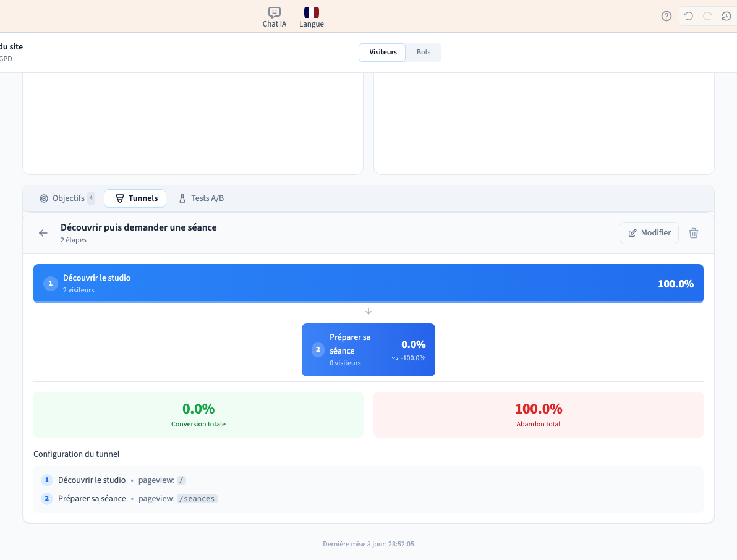Open the Chat IA assistant
The height and width of the screenshot is (560, 737).
(274, 17)
